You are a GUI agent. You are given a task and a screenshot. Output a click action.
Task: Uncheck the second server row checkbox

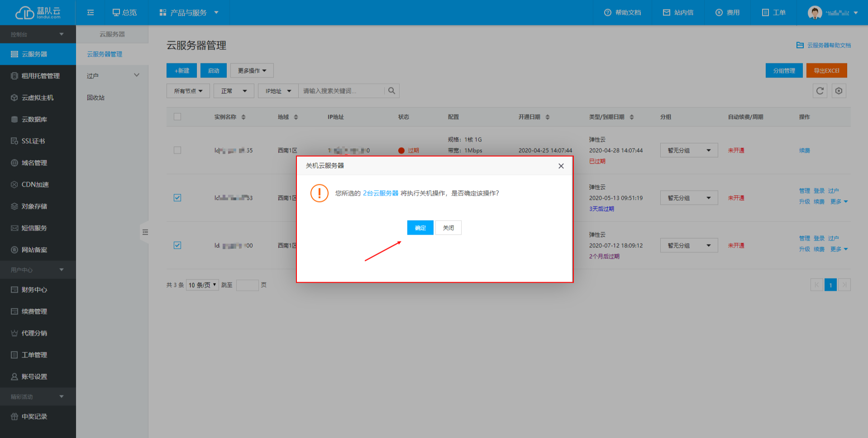[x=177, y=198]
